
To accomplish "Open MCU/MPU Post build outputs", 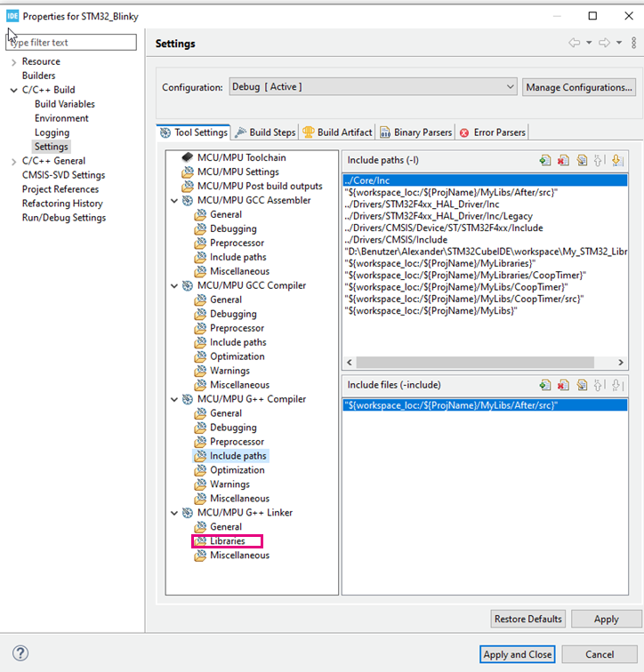I will pos(260,186).
